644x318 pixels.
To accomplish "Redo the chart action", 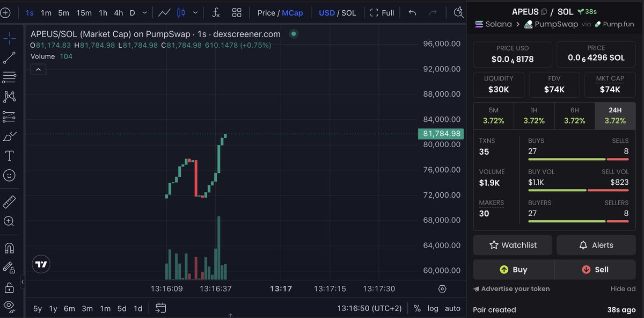I will point(433,12).
